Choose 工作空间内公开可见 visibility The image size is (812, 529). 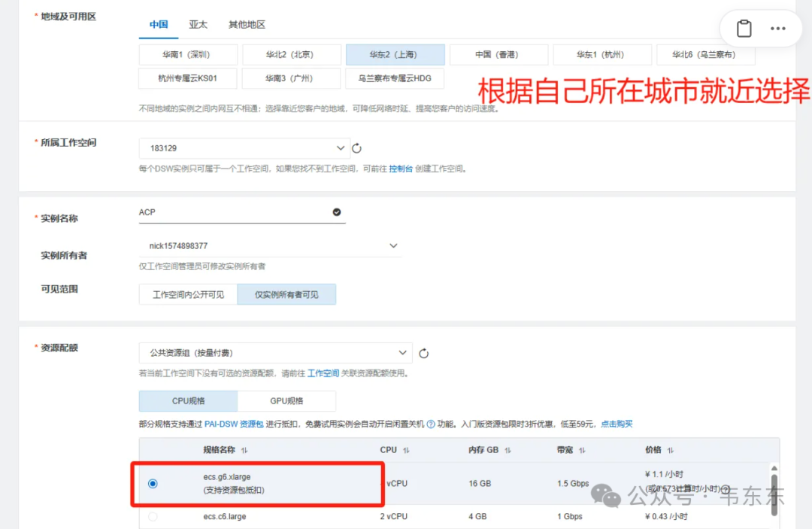click(x=188, y=294)
